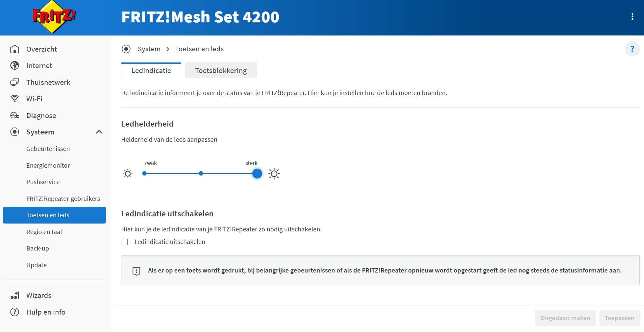Click the Thuisnetwerk devices icon
644x332 pixels.
pos(15,82)
